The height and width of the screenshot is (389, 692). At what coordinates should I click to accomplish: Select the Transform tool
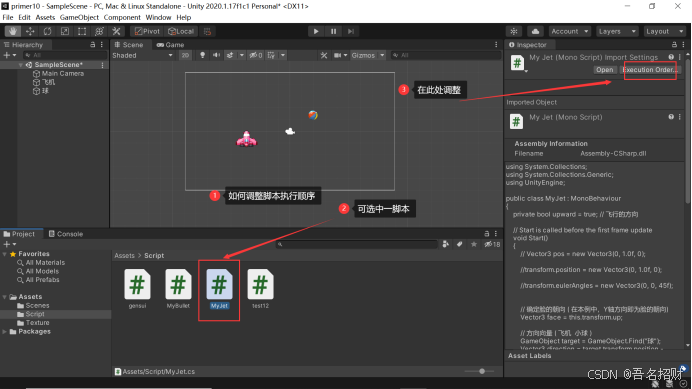(x=99, y=31)
